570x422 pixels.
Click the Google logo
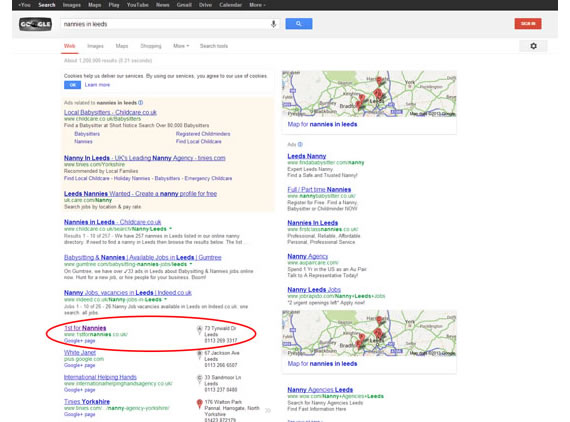coord(35,24)
